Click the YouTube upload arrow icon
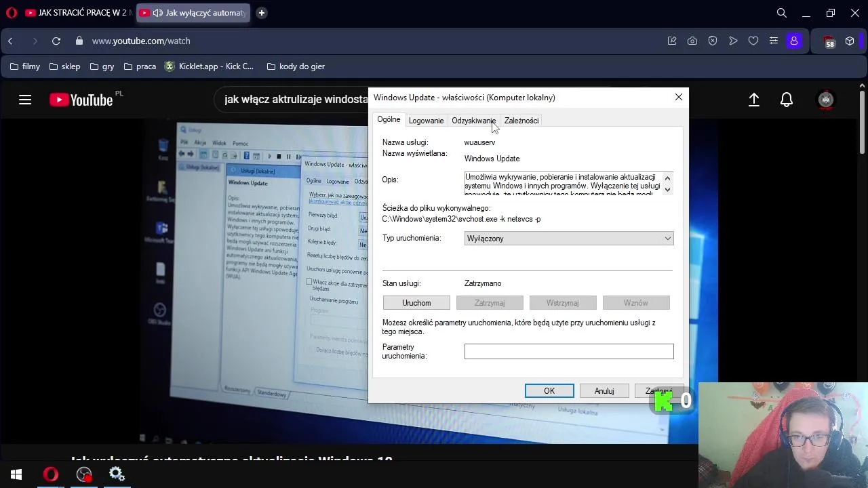Image resolution: width=868 pixels, height=488 pixels. tap(753, 100)
